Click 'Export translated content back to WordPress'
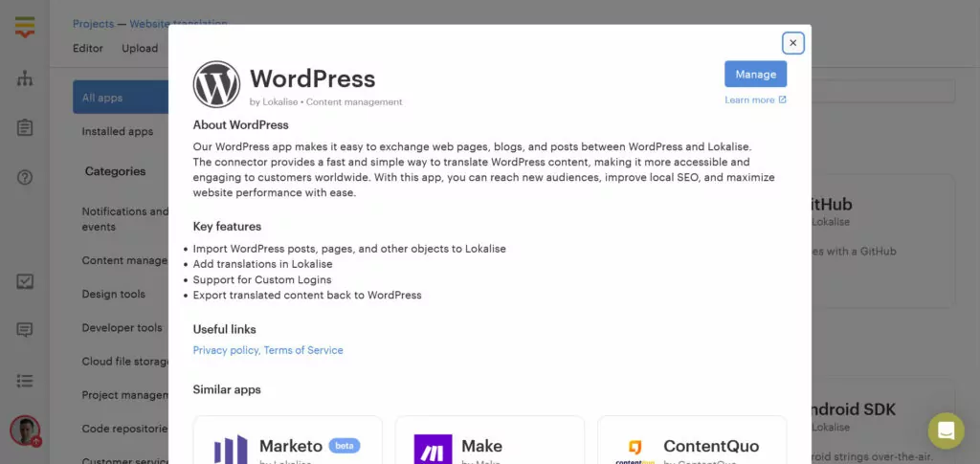The width and height of the screenshot is (980, 464). pyautogui.click(x=307, y=296)
